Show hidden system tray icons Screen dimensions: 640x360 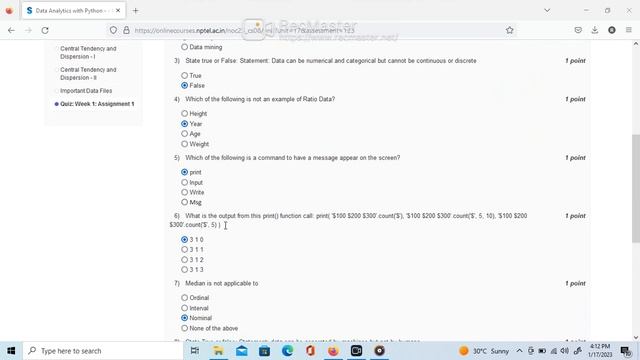[x=519, y=351]
